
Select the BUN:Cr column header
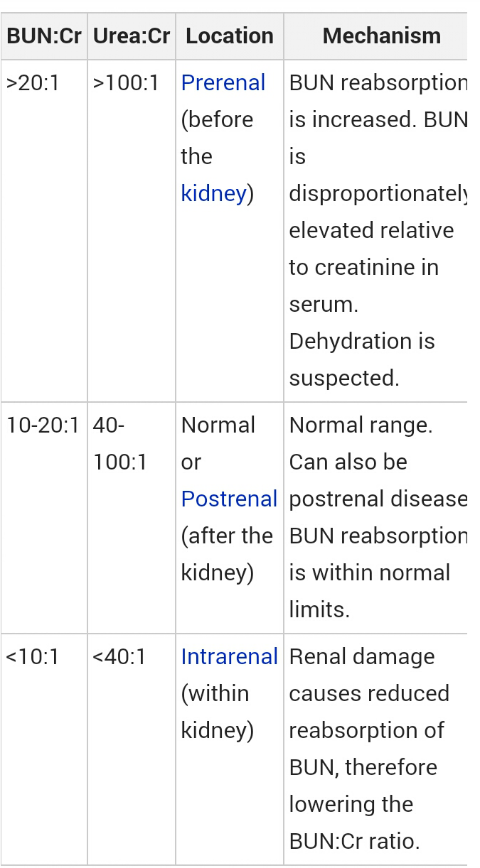(x=44, y=37)
